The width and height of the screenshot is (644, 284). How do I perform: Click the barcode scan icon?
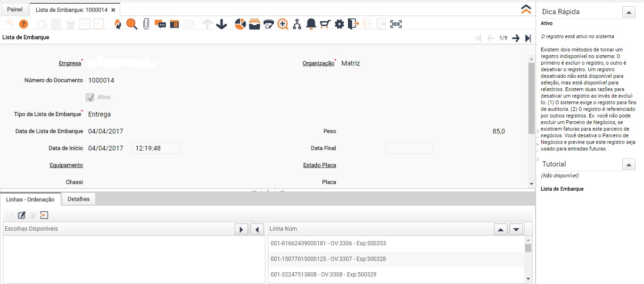(x=396, y=24)
